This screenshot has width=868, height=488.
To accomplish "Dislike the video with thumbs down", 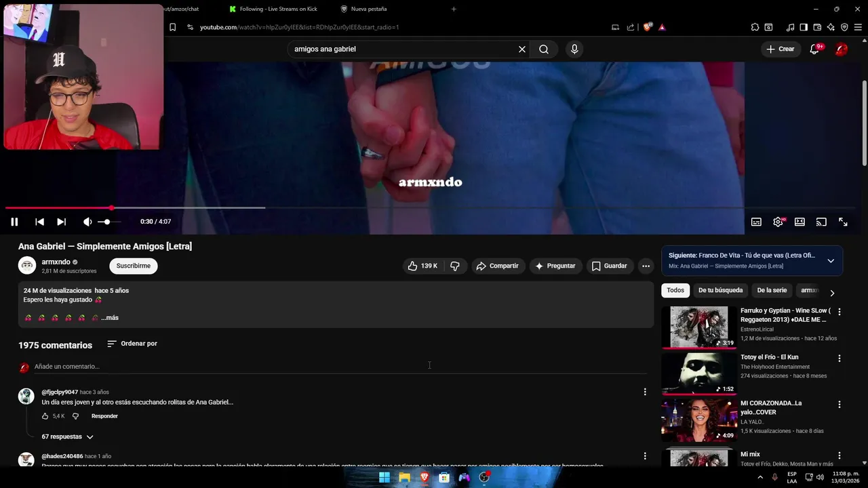I will coord(455,266).
